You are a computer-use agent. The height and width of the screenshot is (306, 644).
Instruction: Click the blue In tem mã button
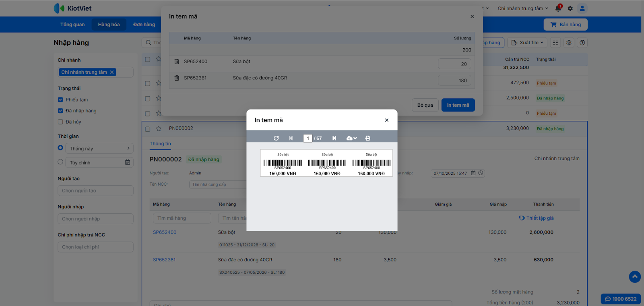[x=458, y=105]
